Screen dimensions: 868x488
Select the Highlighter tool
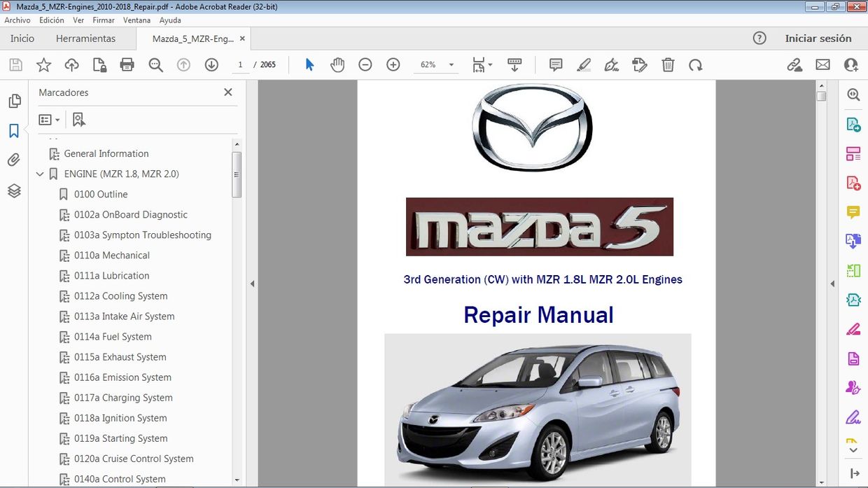point(583,64)
